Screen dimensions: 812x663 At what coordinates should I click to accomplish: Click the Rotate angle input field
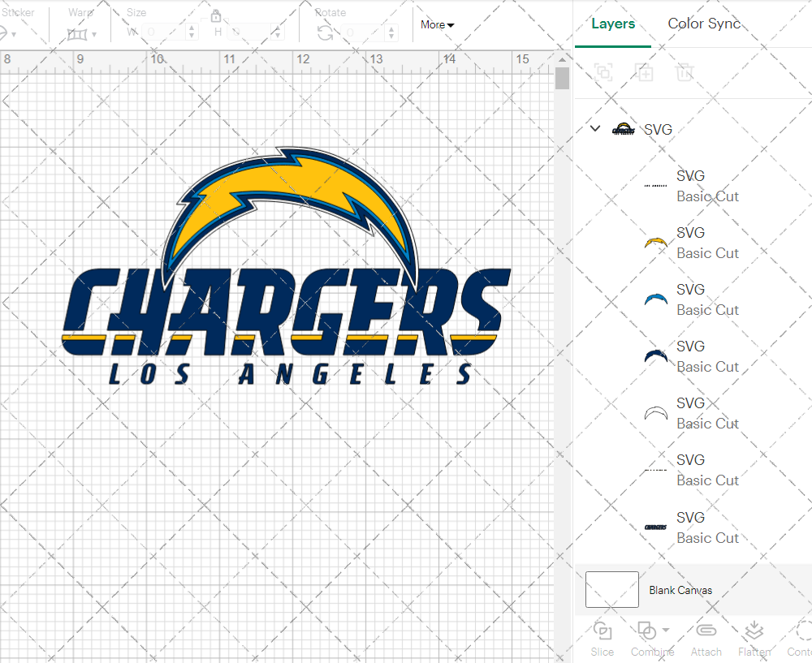click(x=363, y=32)
